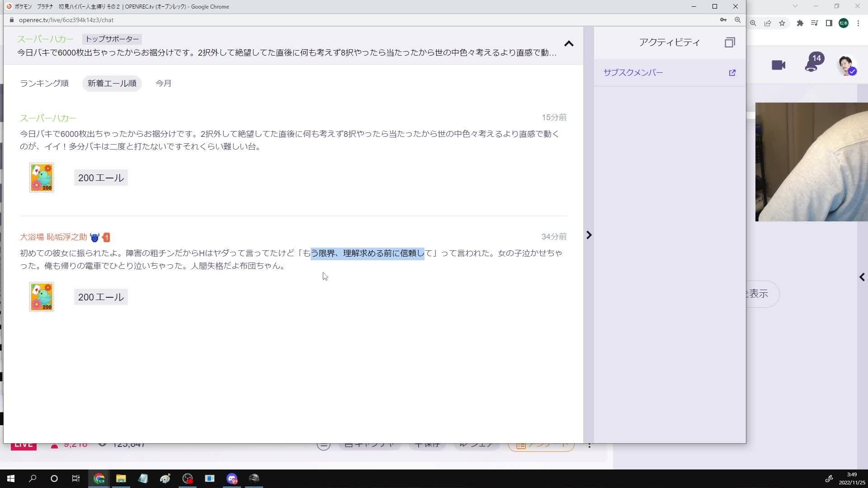Switch to the 今月 tab
This screenshot has height=488, width=868.
[x=163, y=83]
